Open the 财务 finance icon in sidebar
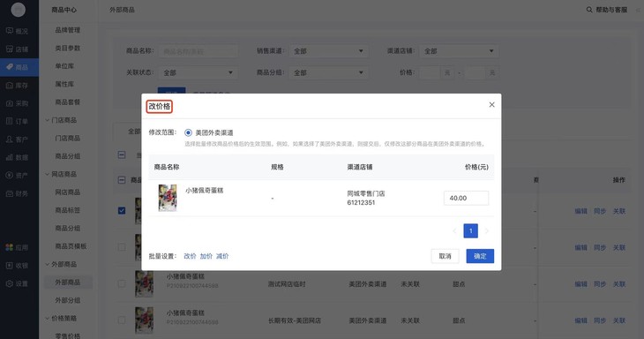This screenshot has height=339, width=644. [x=10, y=193]
